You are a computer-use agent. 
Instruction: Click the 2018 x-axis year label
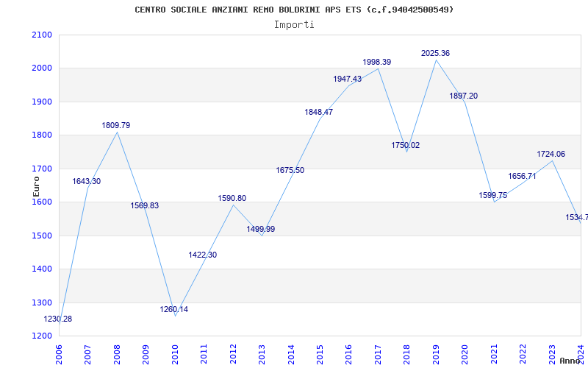point(407,354)
